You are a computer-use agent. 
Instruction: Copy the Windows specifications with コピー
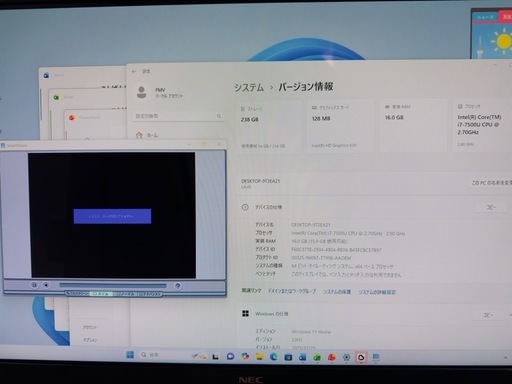(488, 315)
